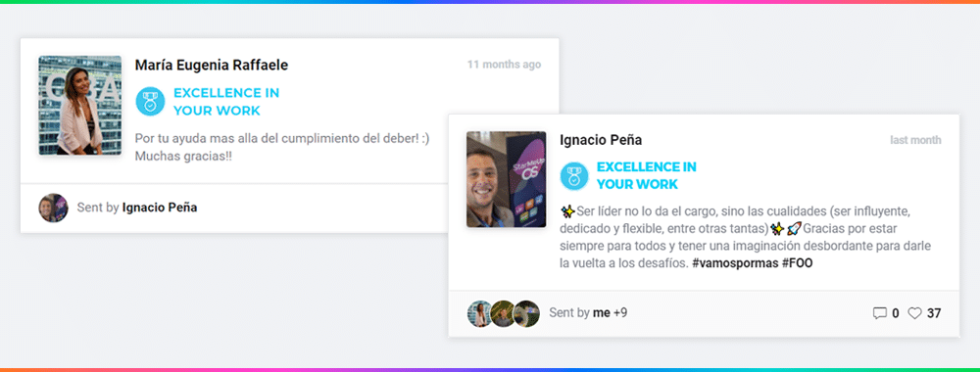Click the first sender avatar on Ignacio's card
Screen dimensions: 980x372
(x=480, y=314)
